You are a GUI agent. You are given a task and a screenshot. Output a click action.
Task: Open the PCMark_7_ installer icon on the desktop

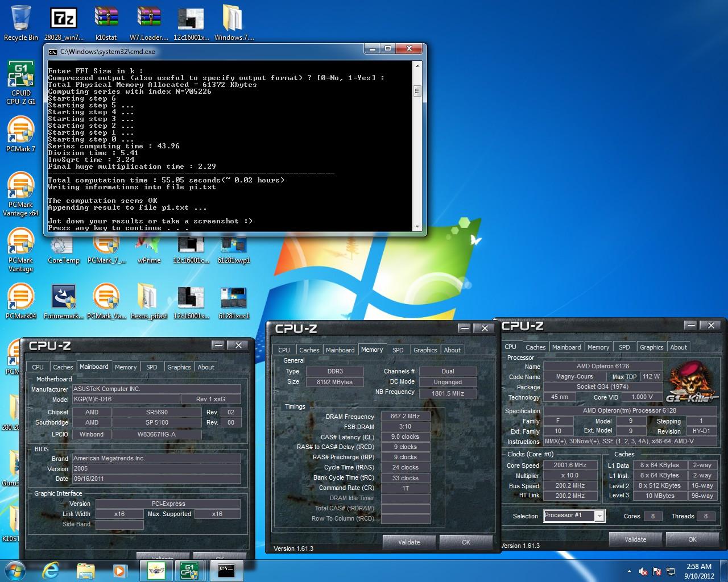106,250
